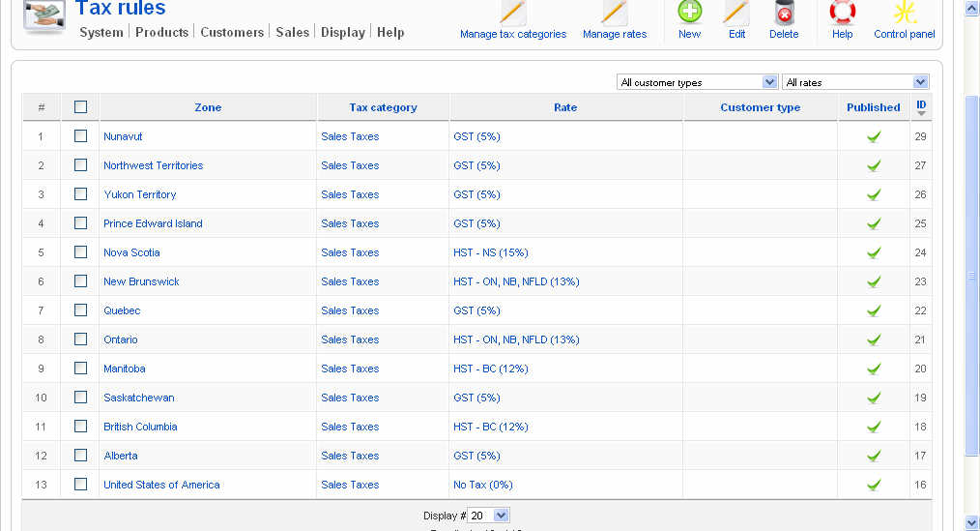The image size is (980, 531).
Task: Open the Display # count dropdown
Action: [x=489, y=516]
